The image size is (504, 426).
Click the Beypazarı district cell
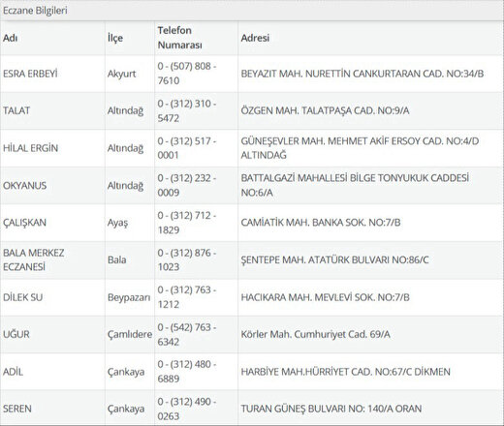(x=129, y=297)
